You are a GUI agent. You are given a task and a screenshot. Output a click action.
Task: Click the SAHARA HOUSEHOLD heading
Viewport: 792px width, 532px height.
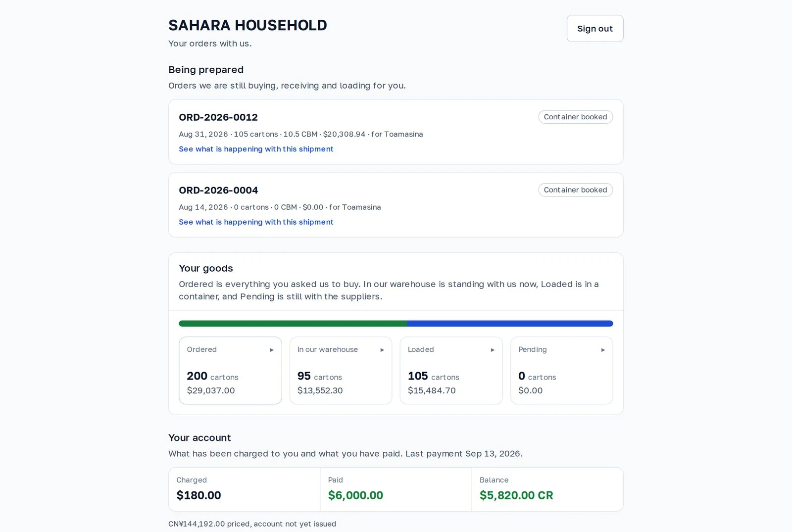pos(247,25)
